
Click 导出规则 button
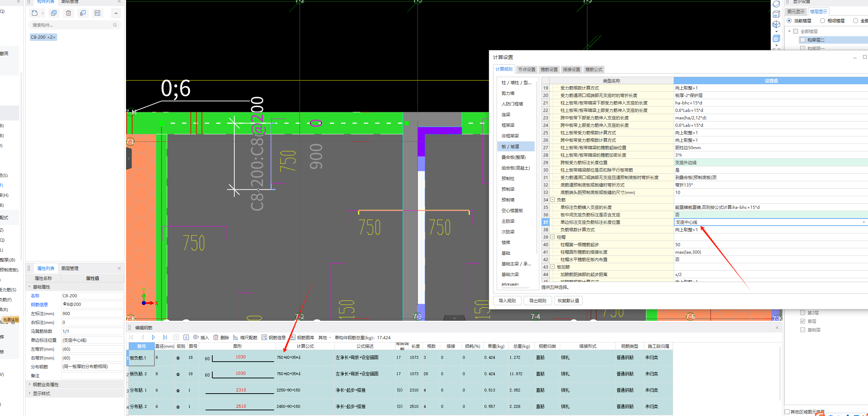click(537, 301)
